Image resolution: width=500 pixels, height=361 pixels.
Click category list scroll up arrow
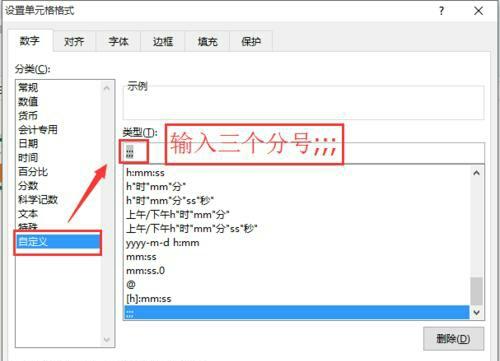click(x=107, y=88)
